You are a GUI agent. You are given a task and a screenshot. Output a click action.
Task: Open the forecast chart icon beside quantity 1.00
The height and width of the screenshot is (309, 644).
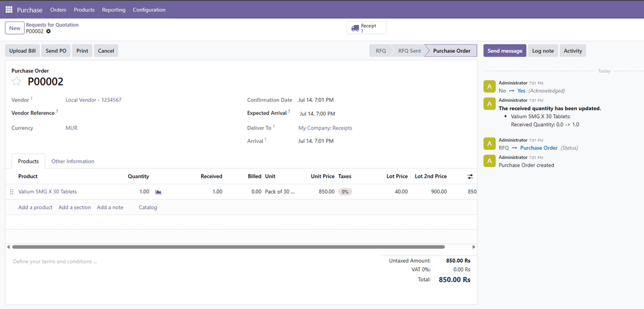point(158,191)
